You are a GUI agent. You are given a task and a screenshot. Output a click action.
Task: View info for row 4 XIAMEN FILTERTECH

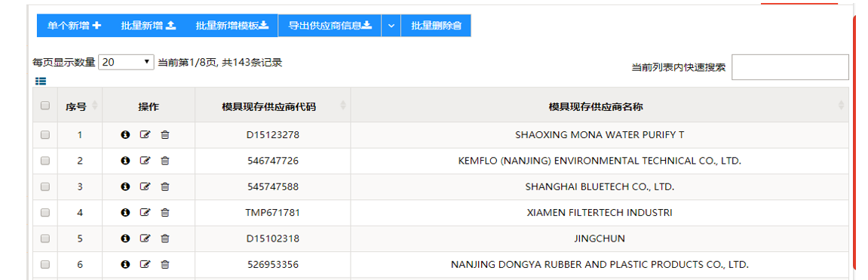pos(125,212)
